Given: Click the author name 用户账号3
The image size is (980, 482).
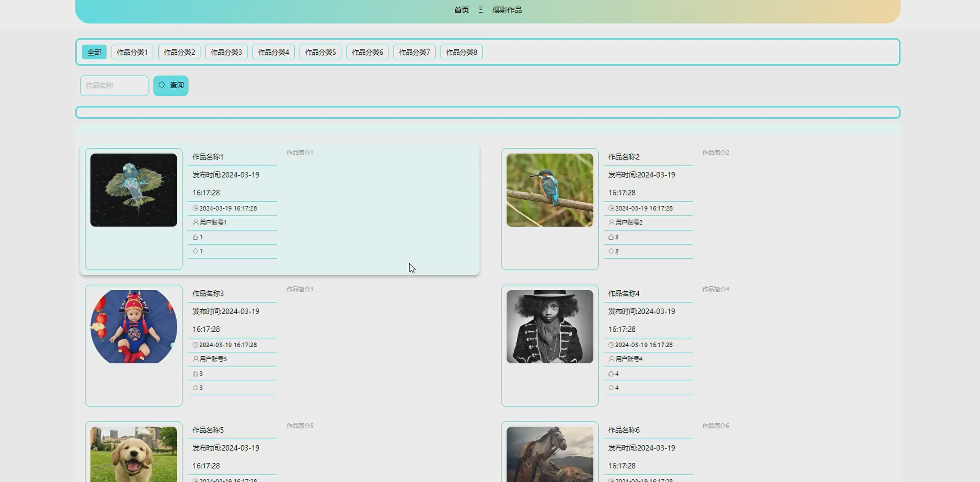Looking at the screenshot, I should (x=213, y=359).
